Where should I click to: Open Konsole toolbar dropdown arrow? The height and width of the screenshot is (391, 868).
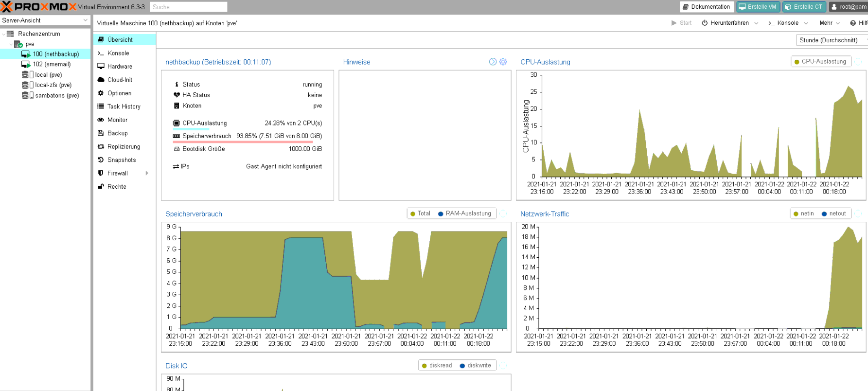click(806, 23)
